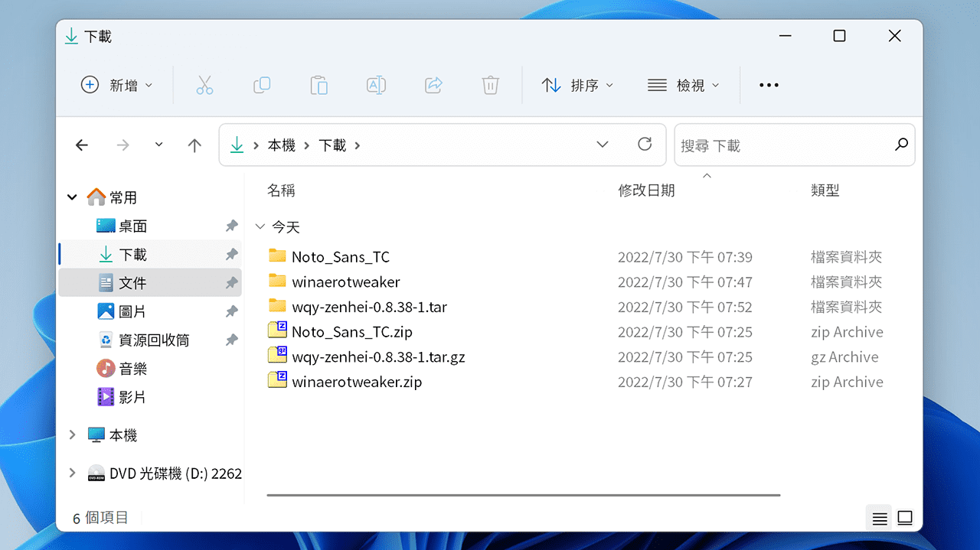Select the Rename icon in the toolbar
Screen dimensions: 980x550
coord(376,85)
